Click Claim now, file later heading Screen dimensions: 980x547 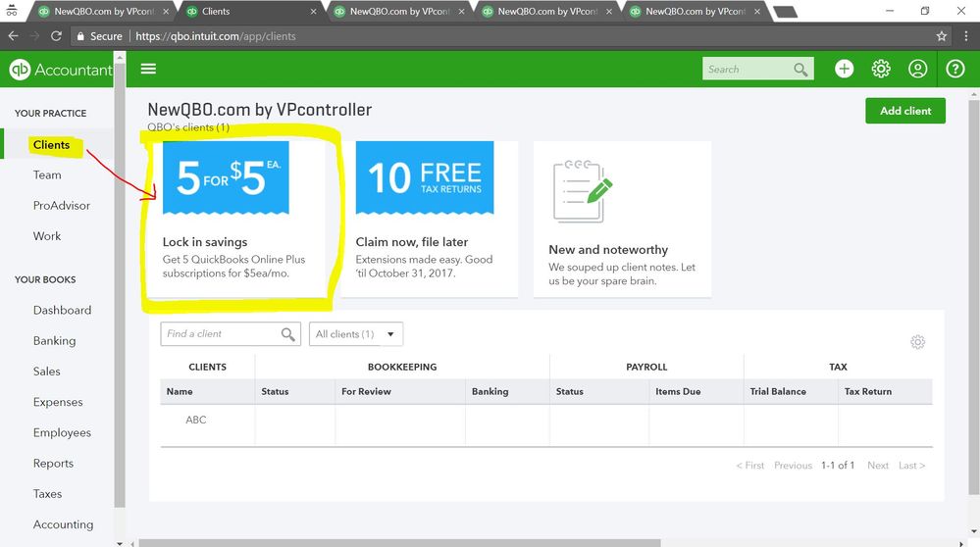click(x=412, y=242)
